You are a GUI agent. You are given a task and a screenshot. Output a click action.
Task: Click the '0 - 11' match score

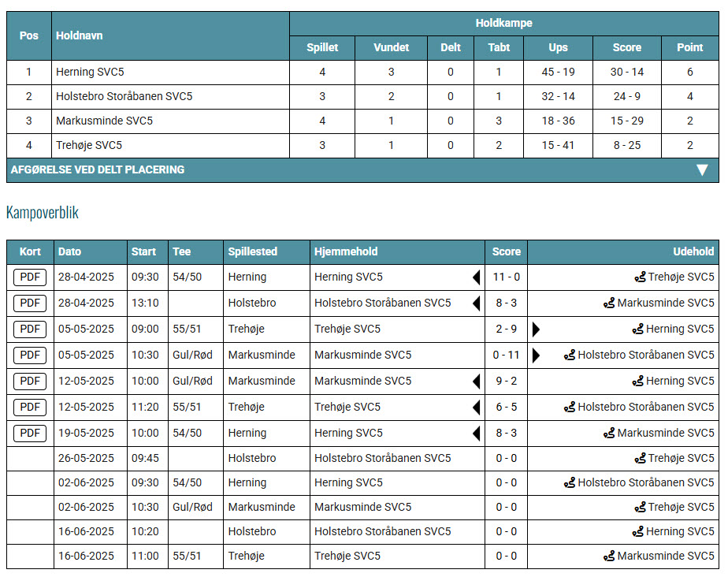tap(506, 356)
